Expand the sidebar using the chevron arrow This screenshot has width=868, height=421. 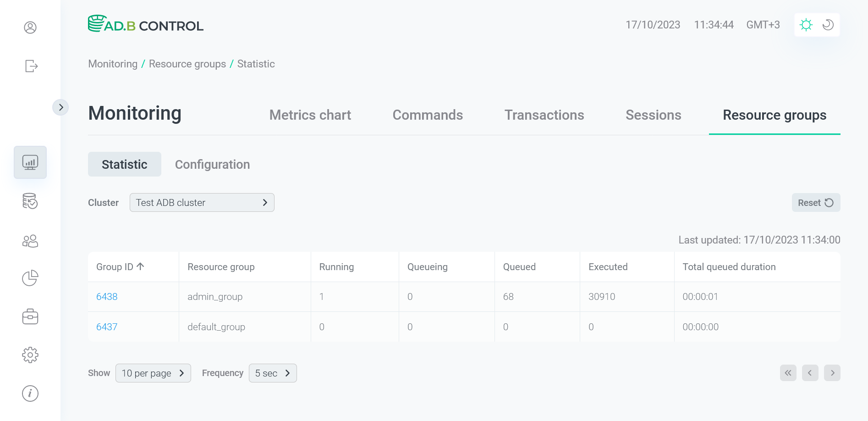click(61, 107)
